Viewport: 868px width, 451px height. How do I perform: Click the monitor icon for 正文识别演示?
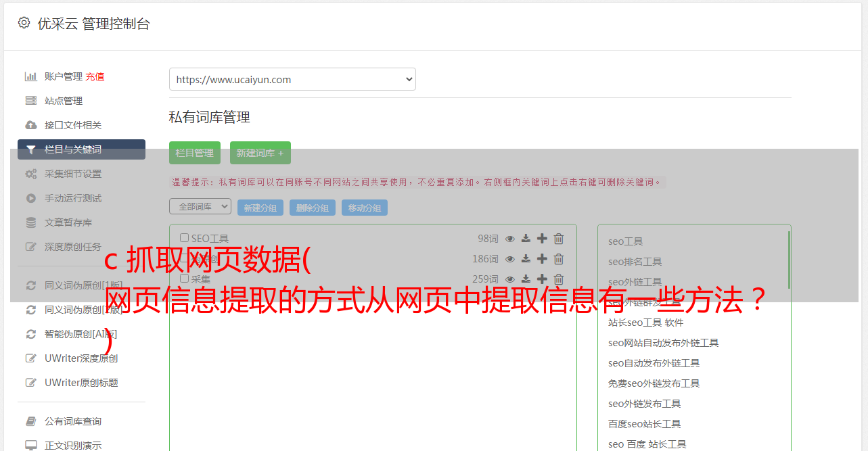tap(31, 446)
